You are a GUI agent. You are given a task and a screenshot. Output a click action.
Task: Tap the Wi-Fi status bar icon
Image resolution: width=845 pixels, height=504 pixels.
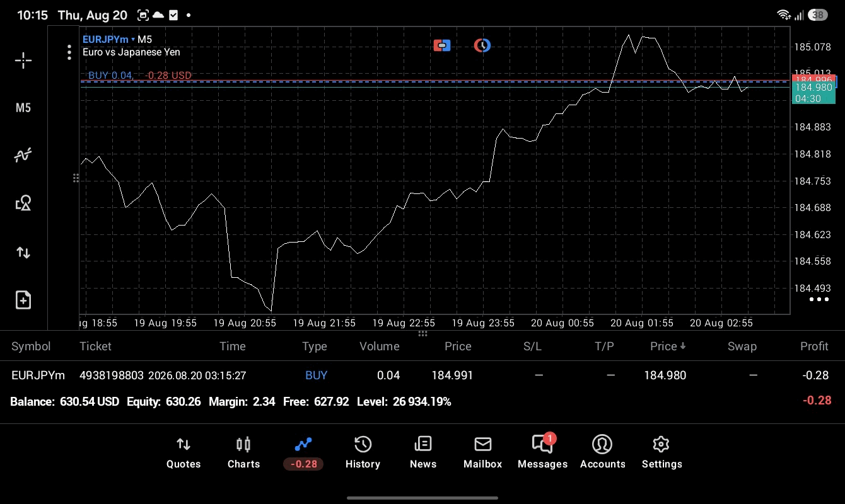pyautogui.click(x=784, y=14)
